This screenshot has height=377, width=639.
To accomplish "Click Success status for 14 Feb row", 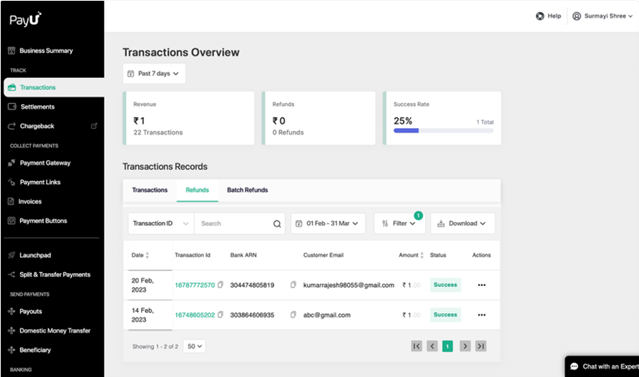I will click(445, 315).
